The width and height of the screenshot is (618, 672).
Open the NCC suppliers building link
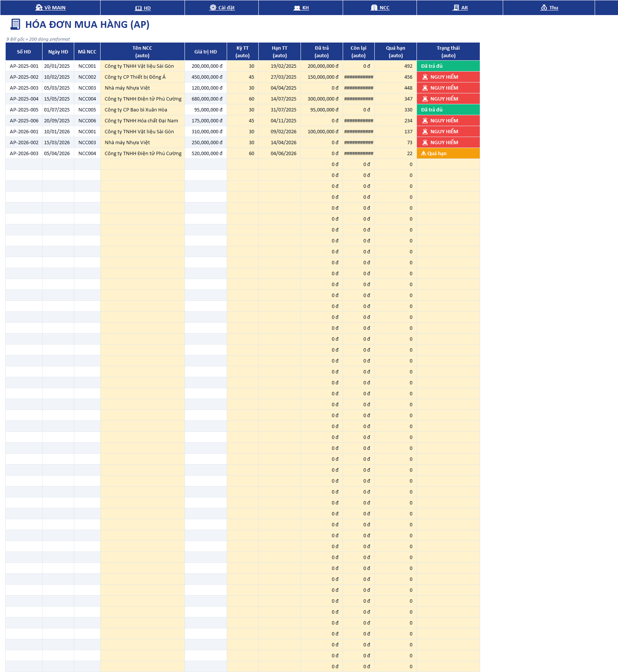point(380,8)
